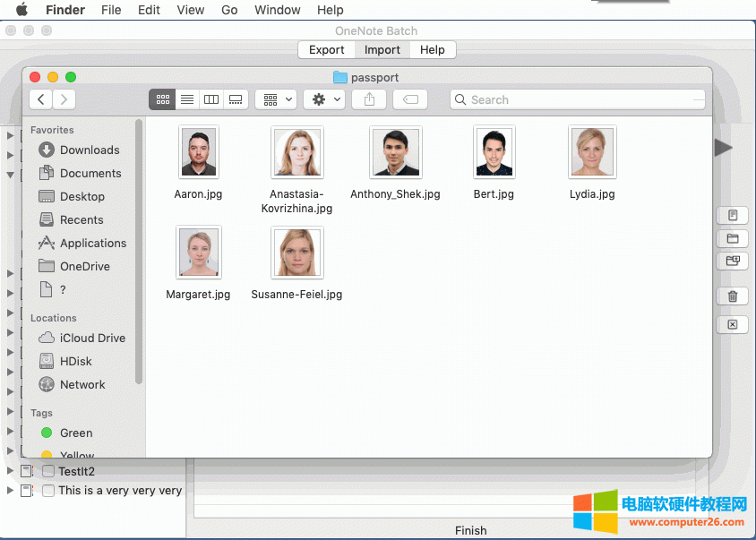Screen dimensions: 756x540
Task: Switch to icon view in the toolbar
Action: point(162,99)
